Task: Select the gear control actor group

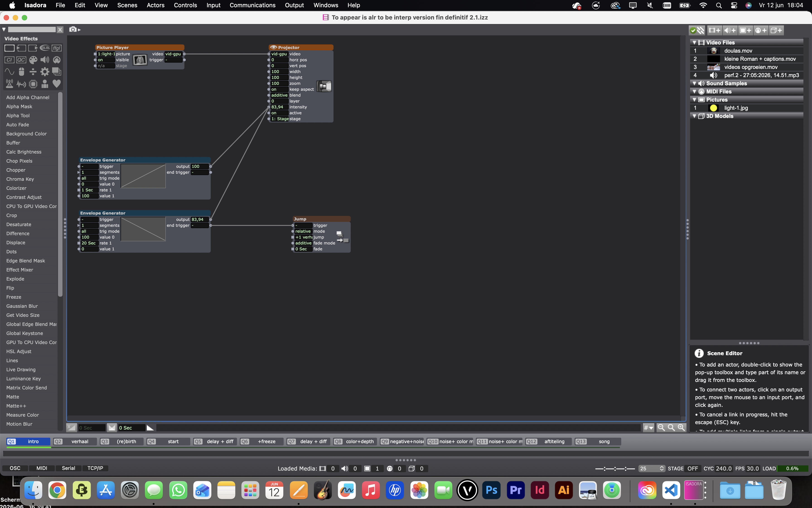Action: [45, 72]
